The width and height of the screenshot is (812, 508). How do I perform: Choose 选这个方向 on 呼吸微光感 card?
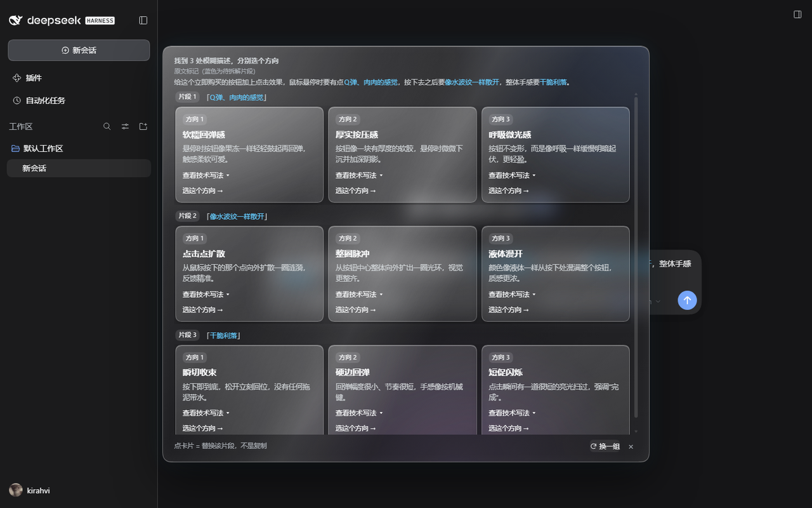[x=509, y=190]
